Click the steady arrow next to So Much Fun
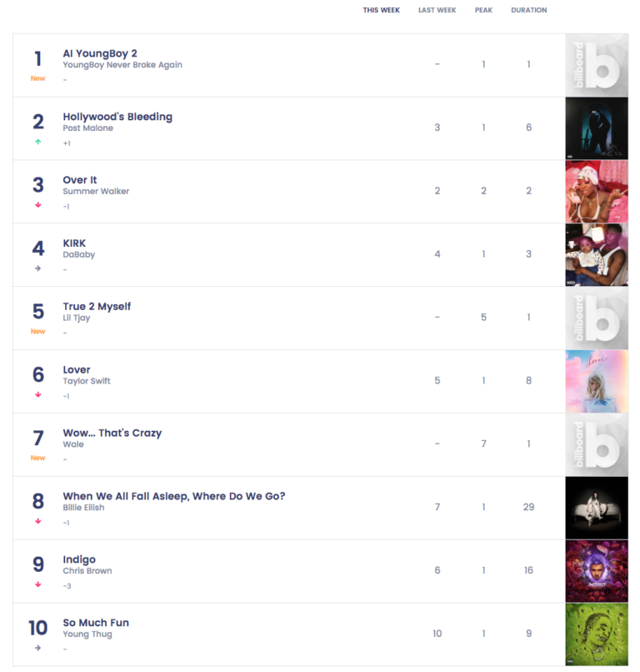Screen dimensions: 640x672 (x=38, y=649)
